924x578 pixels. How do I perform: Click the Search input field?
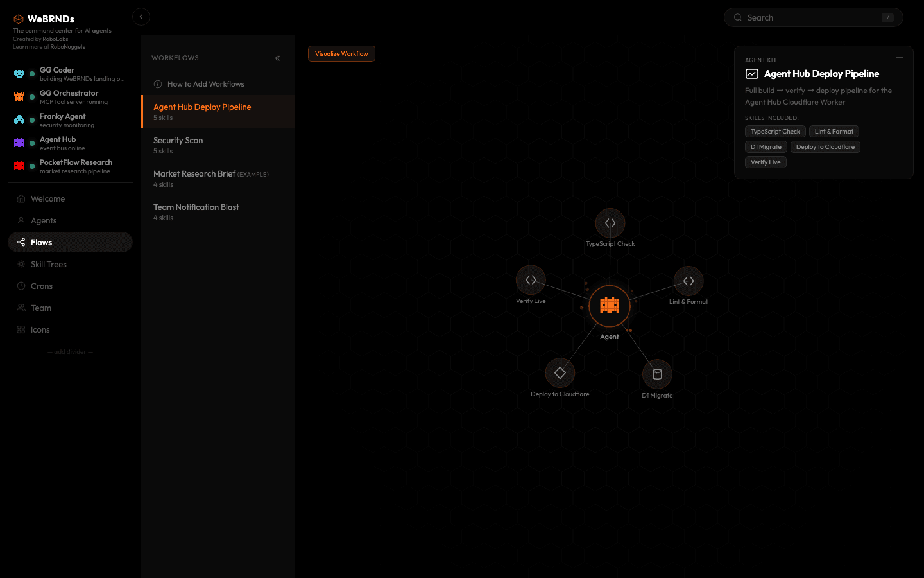click(812, 18)
